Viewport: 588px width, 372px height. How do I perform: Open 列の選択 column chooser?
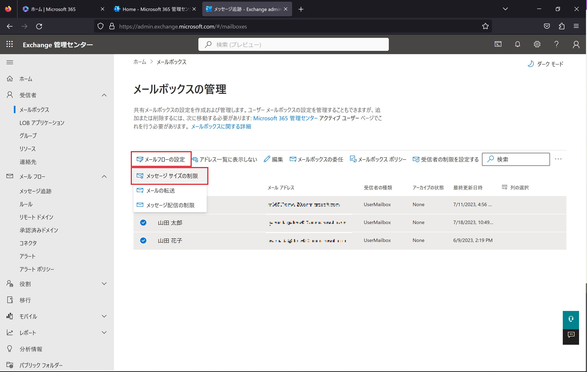click(x=515, y=187)
